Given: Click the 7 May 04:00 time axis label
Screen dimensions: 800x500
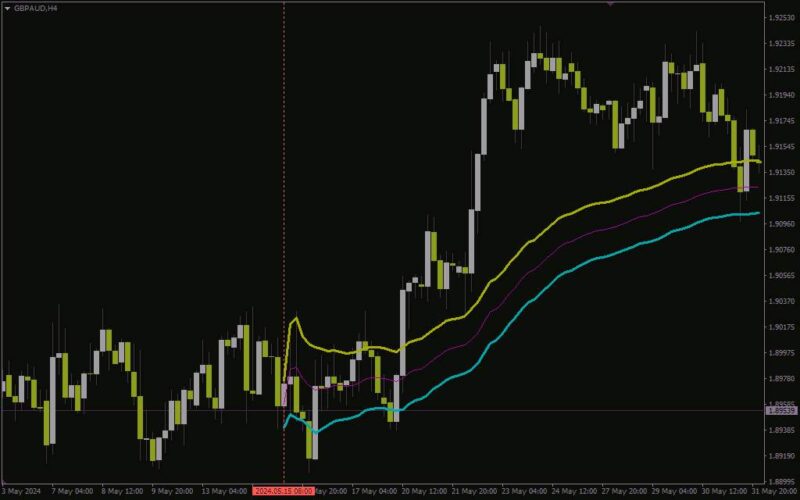Looking at the screenshot, I should pos(72,491).
